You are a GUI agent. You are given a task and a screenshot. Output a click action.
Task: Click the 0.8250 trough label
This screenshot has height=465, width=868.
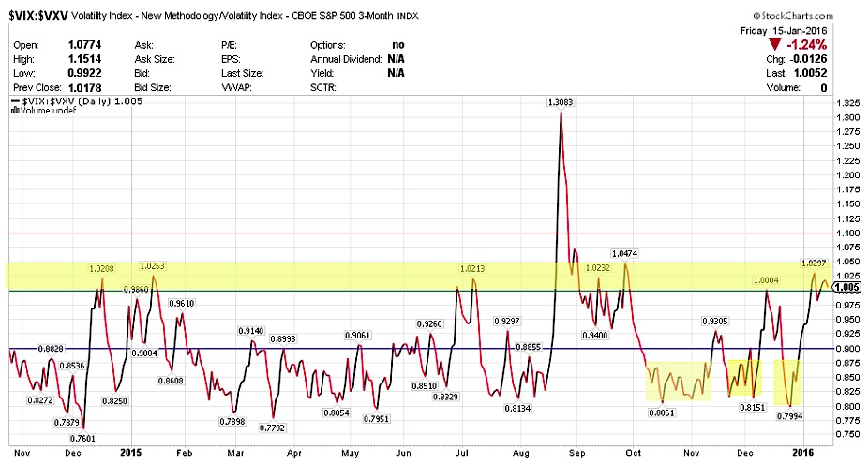tap(114, 401)
